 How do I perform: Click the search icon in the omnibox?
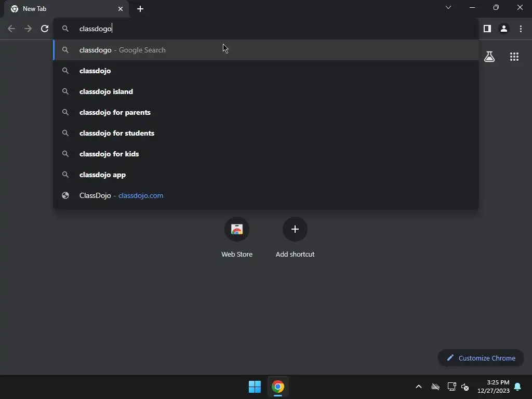(x=65, y=29)
